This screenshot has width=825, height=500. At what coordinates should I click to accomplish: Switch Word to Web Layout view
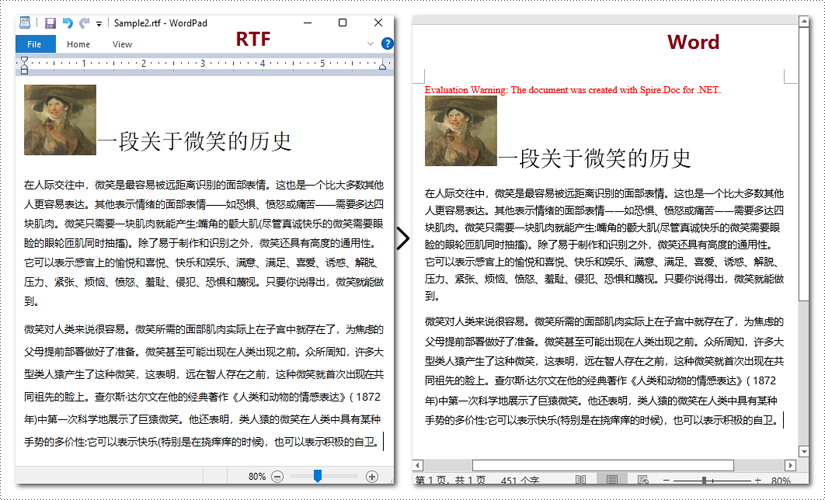643,480
